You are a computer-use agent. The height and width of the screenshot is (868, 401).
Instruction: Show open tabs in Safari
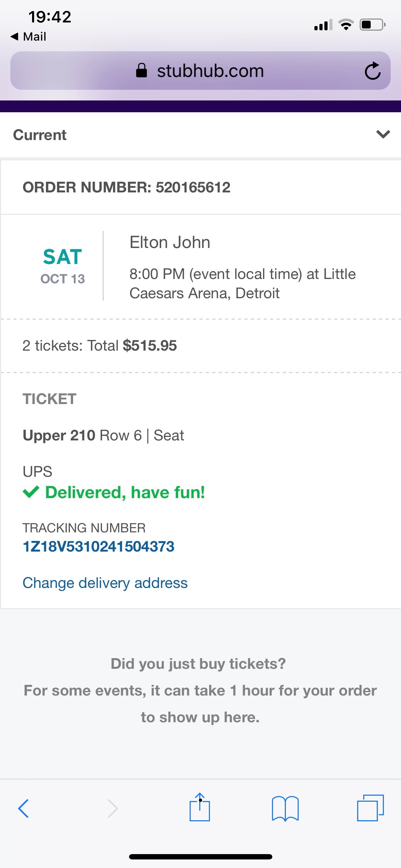(370, 808)
